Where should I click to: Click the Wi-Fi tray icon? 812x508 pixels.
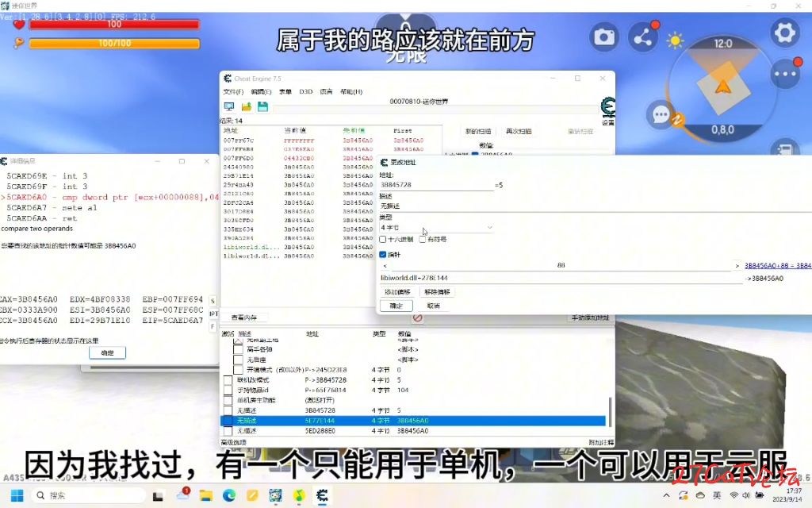point(733,495)
